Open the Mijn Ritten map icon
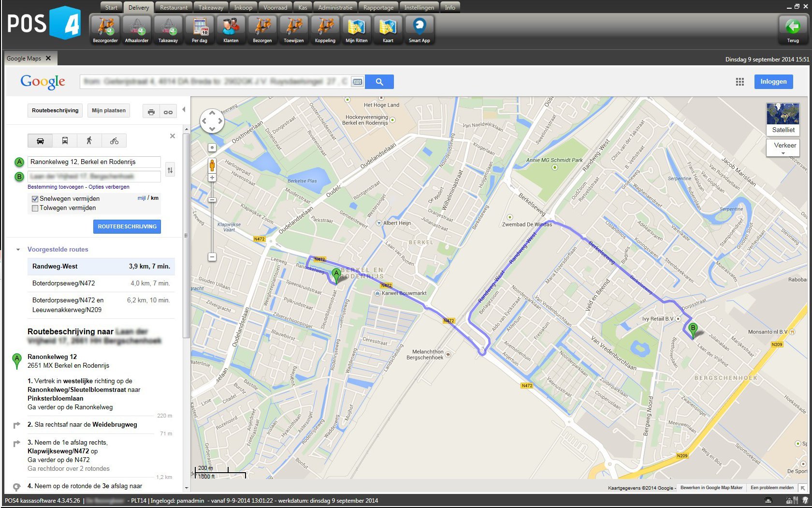The width and height of the screenshot is (812, 508). [356, 30]
